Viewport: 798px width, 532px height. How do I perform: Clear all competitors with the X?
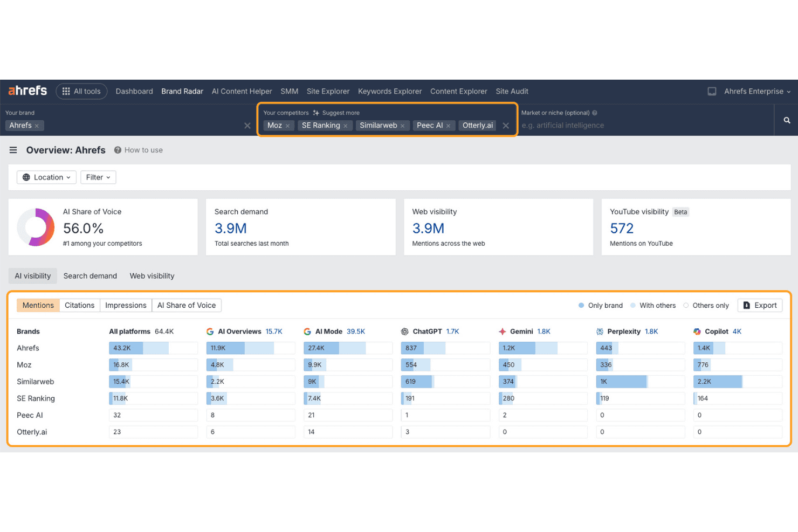506,126
